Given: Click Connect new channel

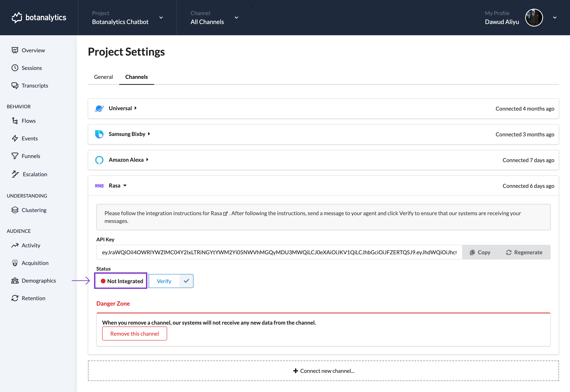Looking at the screenshot, I should coord(323,371).
